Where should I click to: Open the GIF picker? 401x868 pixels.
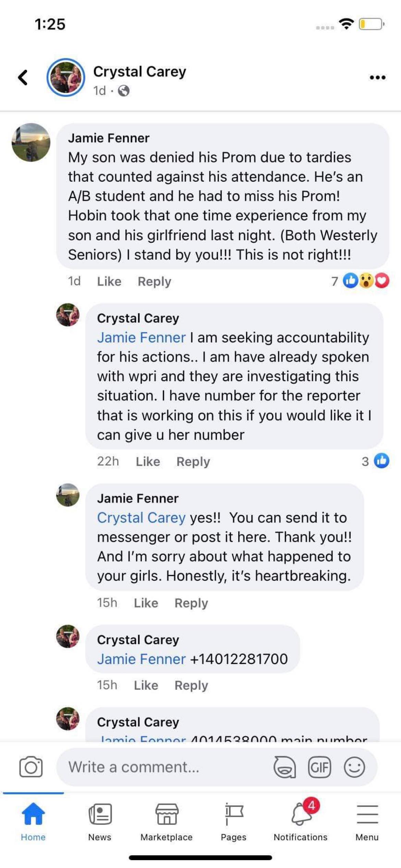coord(319,767)
